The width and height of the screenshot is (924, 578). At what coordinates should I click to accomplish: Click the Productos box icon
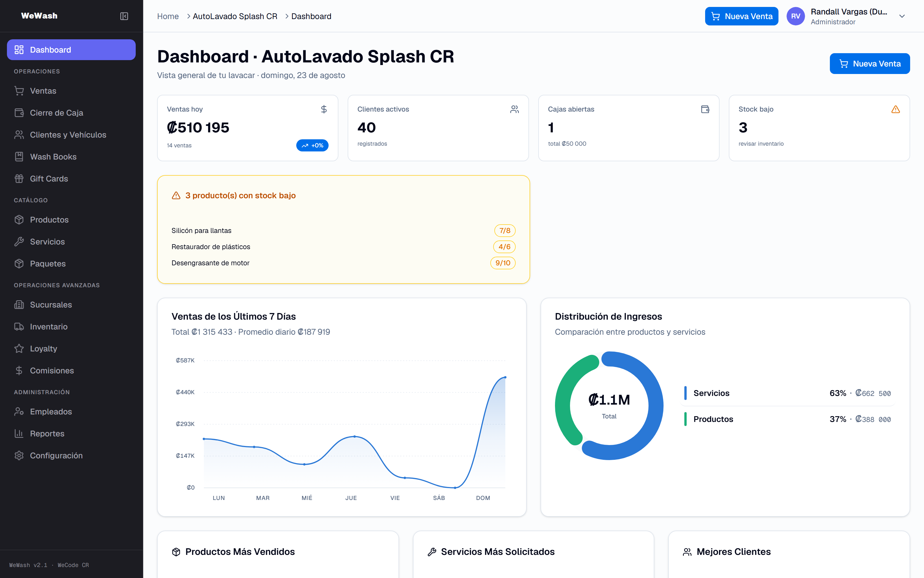(x=19, y=220)
